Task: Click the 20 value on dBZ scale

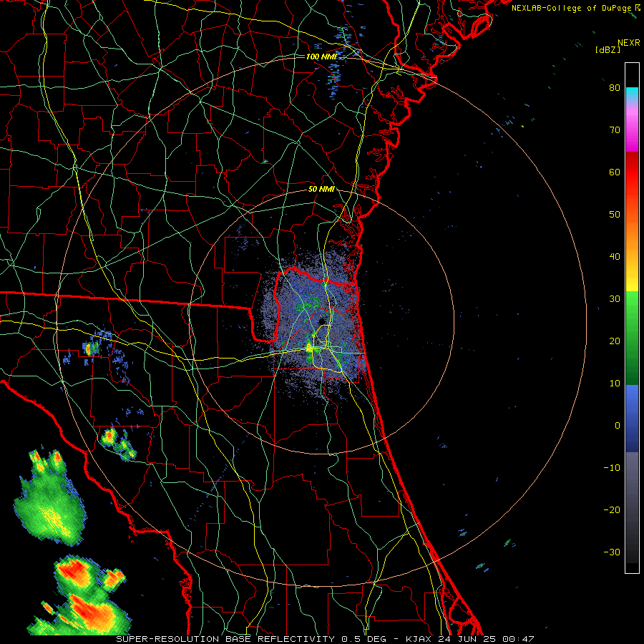Action: pos(615,341)
